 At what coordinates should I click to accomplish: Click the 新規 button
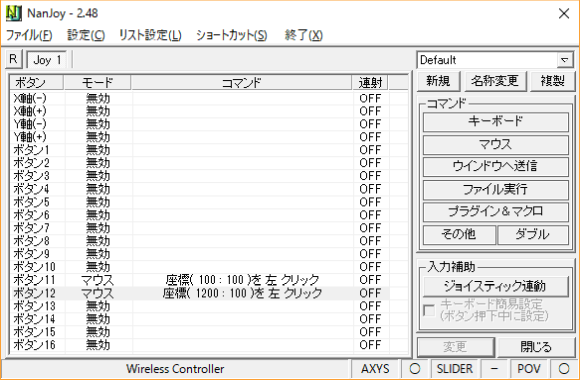(438, 81)
